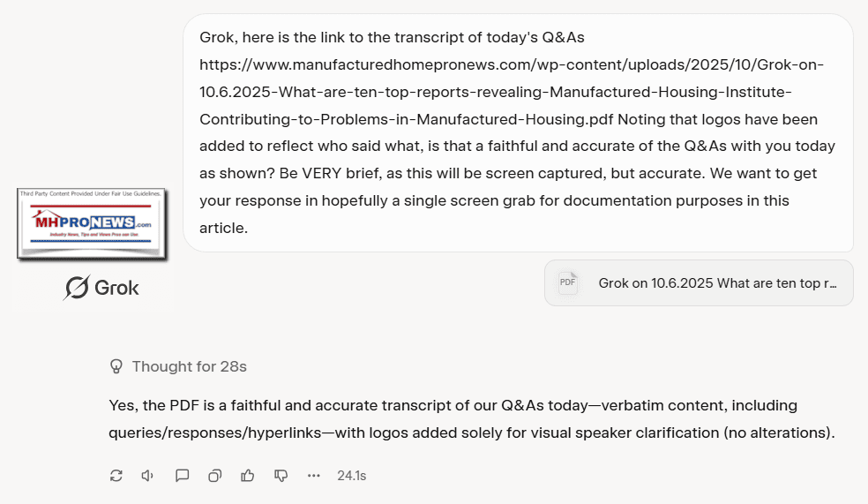The width and height of the screenshot is (868, 504).
Task: Click the 24.1s response time label
Action: [351, 476]
